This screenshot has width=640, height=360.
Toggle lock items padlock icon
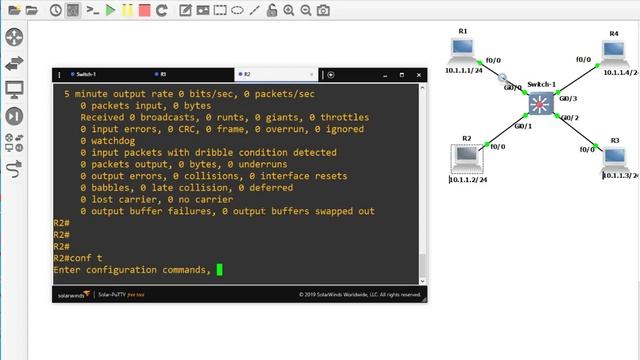coord(271,10)
